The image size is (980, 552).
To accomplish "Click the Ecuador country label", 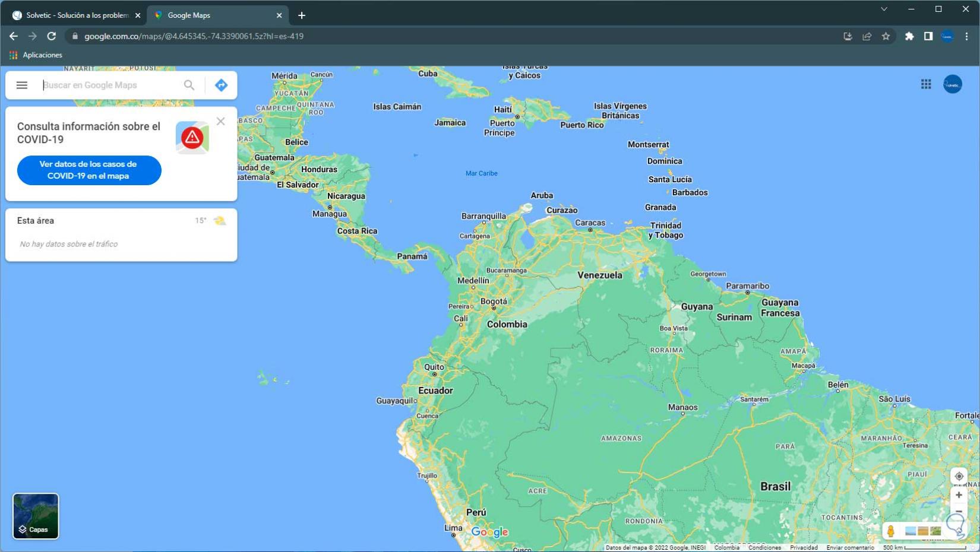I will pyautogui.click(x=435, y=391).
